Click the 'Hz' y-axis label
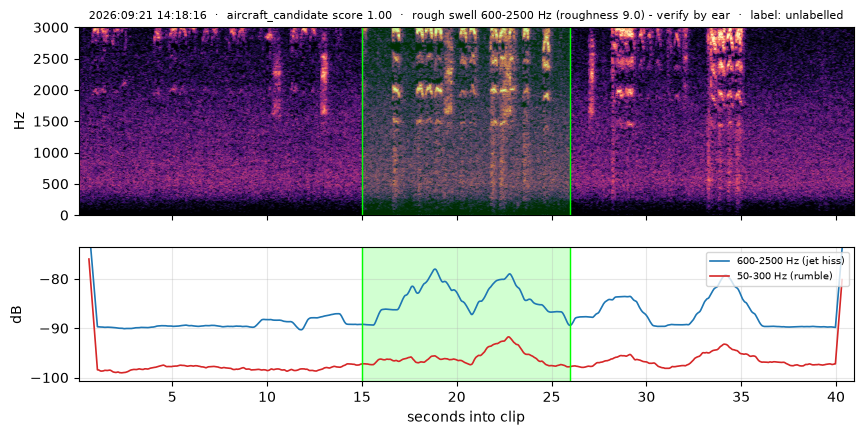 click(x=20, y=121)
